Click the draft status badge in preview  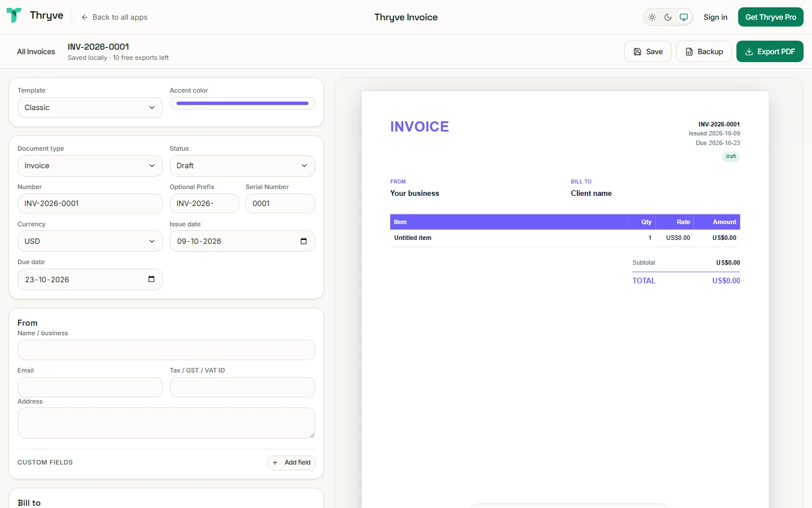coord(731,156)
